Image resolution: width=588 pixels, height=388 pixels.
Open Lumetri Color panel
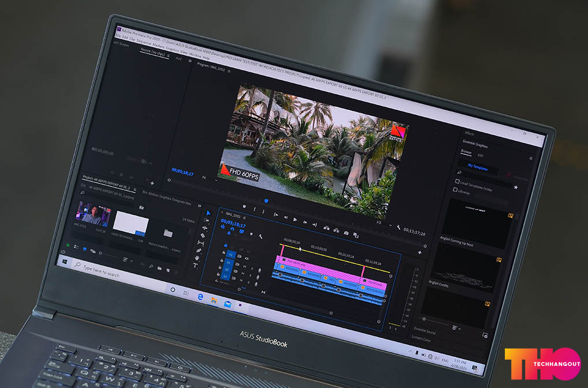(x=421, y=338)
